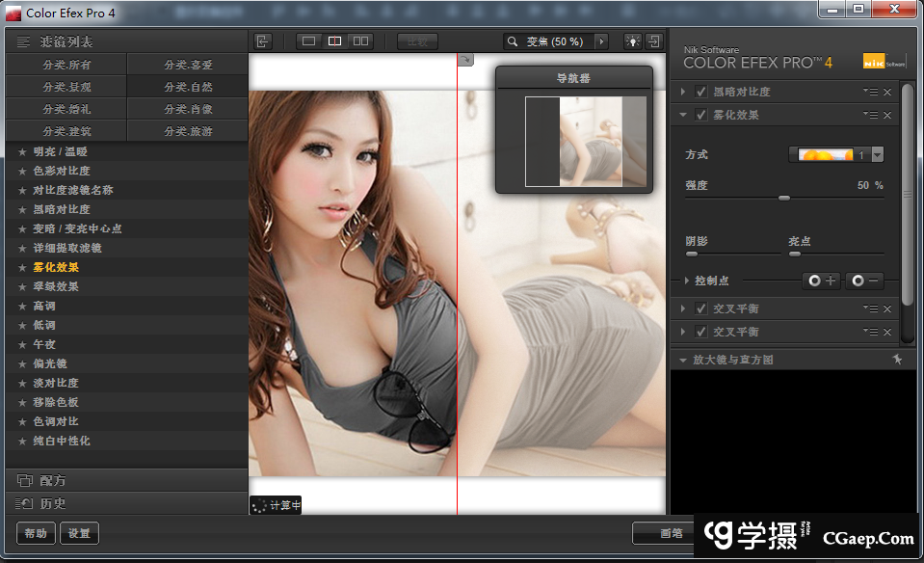
Task: Hide the left filter list panel
Action: coord(263,41)
